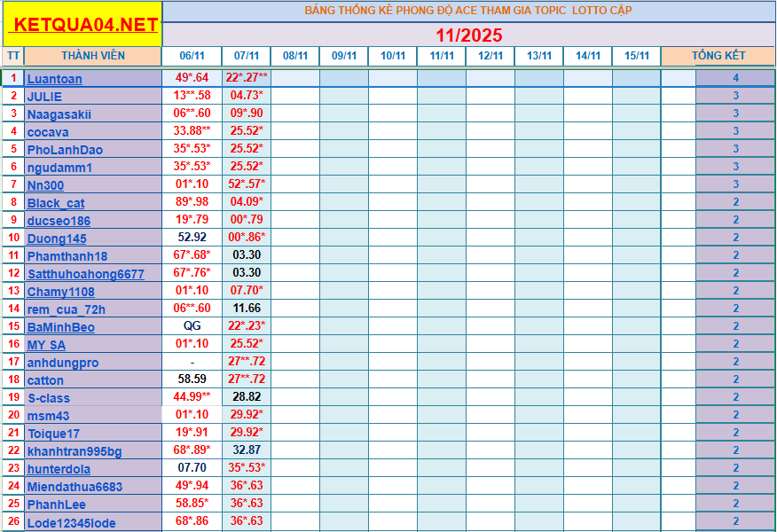Click the TT row number header
Screen dimensions: 777x532
point(12,55)
